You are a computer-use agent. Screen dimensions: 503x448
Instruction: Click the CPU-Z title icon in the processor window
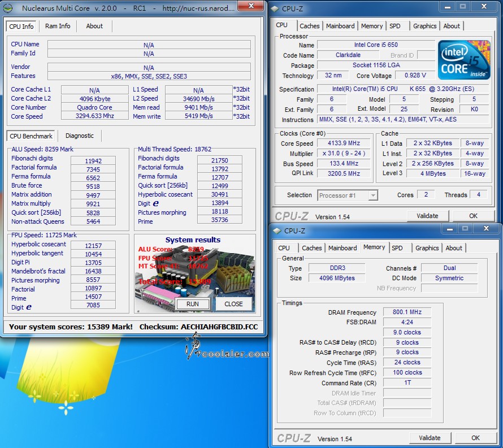(x=275, y=8)
